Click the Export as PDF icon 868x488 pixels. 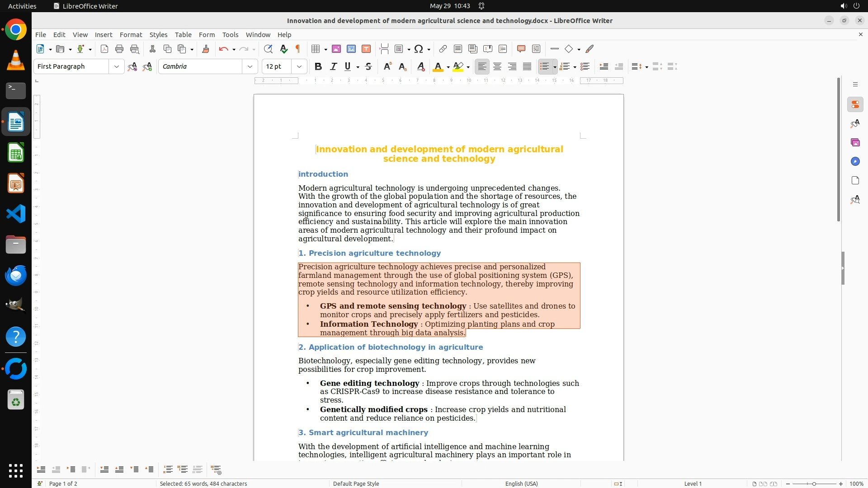[104, 49]
